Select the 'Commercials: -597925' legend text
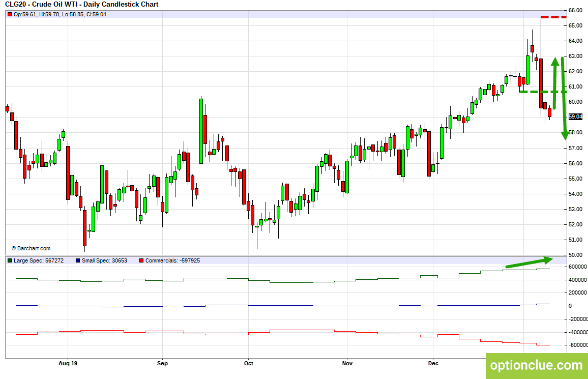588x379 pixels. [x=172, y=260]
